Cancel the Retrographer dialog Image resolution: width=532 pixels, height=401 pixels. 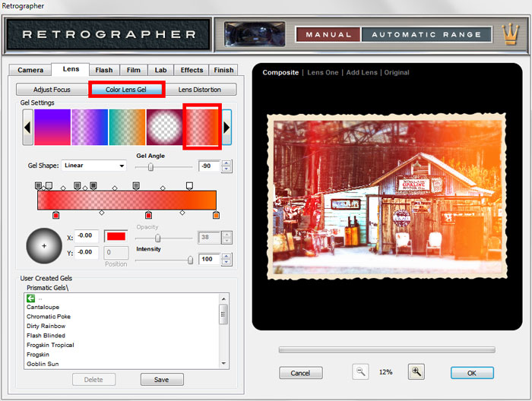300,373
